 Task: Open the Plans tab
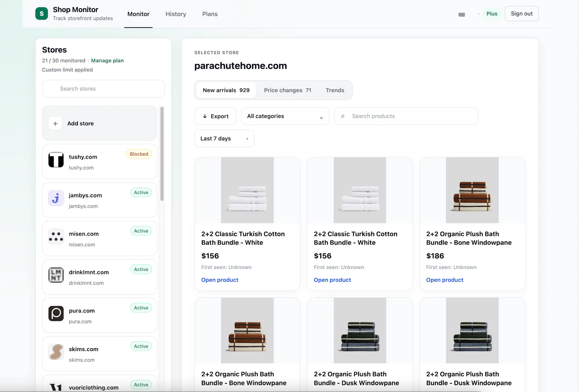tap(210, 14)
